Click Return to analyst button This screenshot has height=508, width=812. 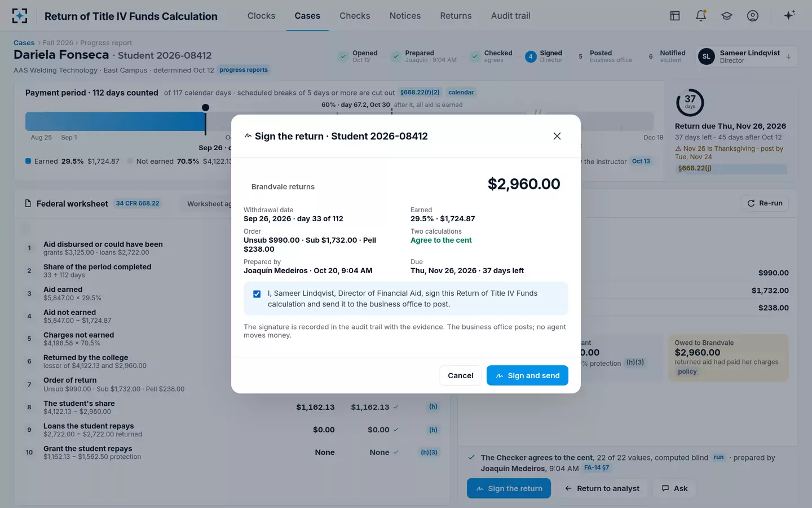click(602, 488)
